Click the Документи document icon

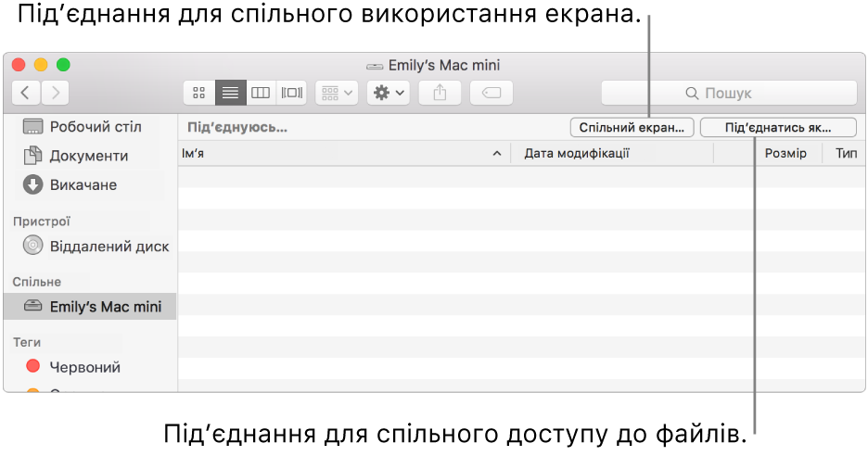pyautogui.click(x=32, y=156)
